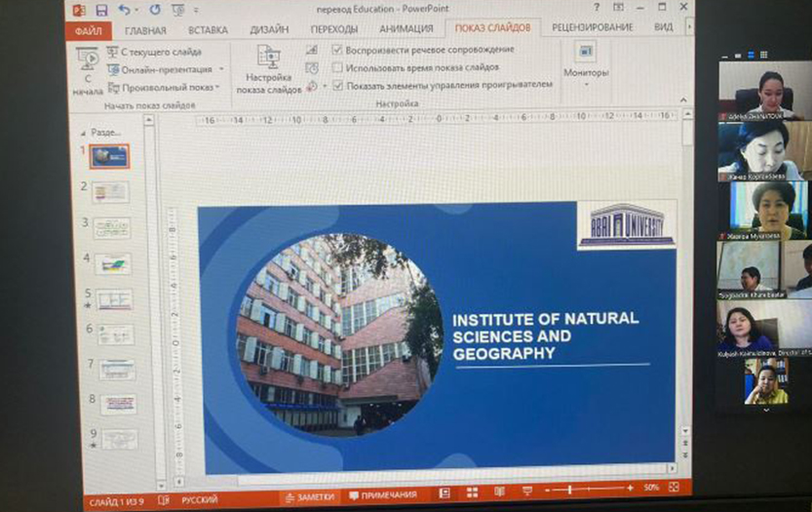Click ЗАМЕТКИ button in status bar
This screenshot has height=512, width=812.
point(308,497)
